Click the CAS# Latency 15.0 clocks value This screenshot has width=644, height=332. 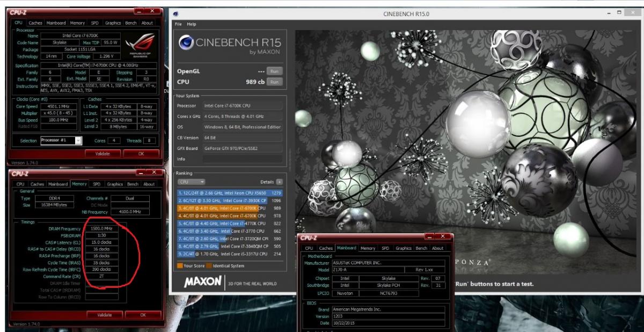click(x=102, y=242)
